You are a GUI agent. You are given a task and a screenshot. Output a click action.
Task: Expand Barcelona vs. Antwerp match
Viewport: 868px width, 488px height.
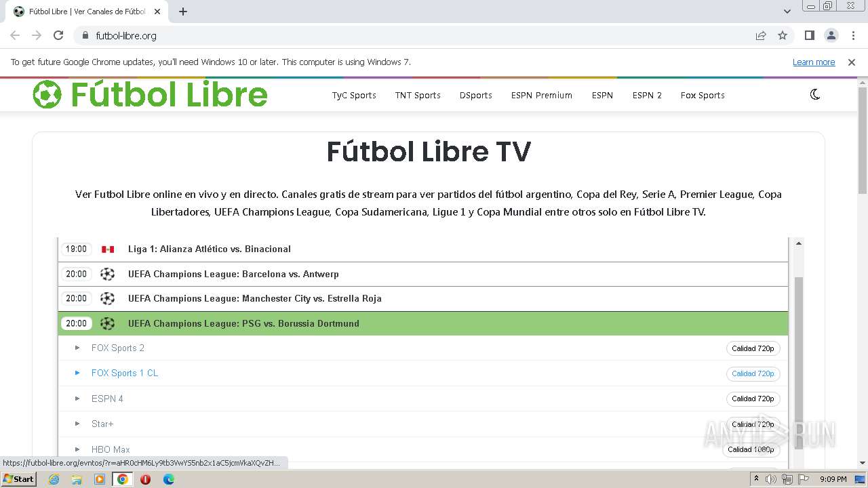click(423, 274)
